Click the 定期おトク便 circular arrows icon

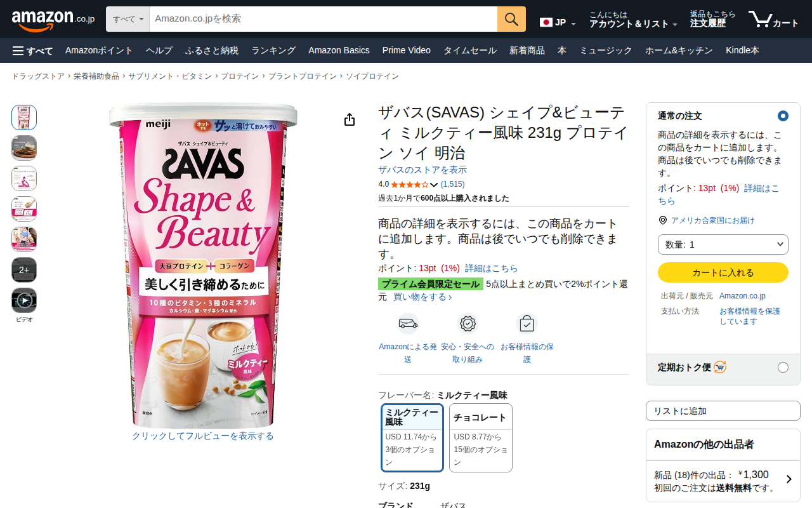[x=720, y=367]
